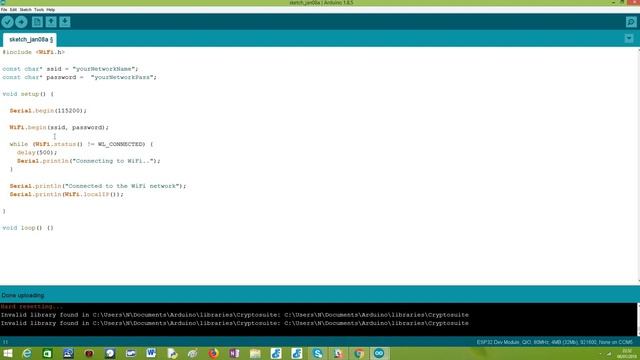Open the Edit menu
Screen dimensions: 640x360
13,9
